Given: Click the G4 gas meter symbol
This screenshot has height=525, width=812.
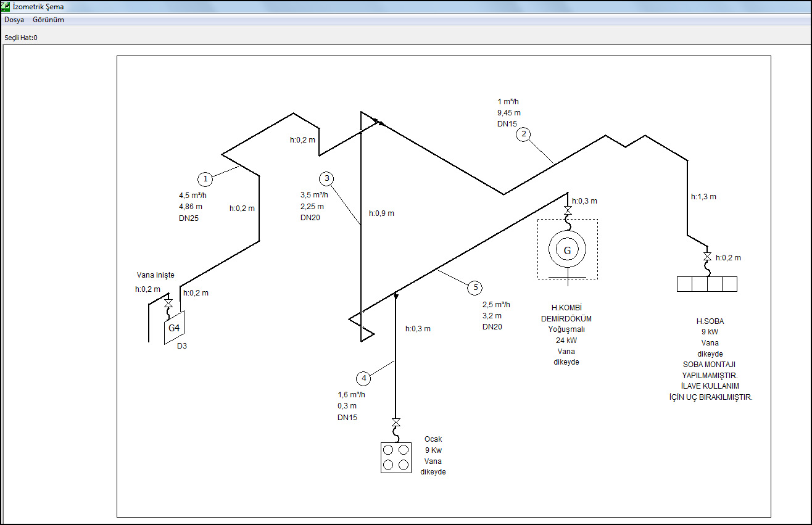Looking at the screenshot, I should 175,328.
